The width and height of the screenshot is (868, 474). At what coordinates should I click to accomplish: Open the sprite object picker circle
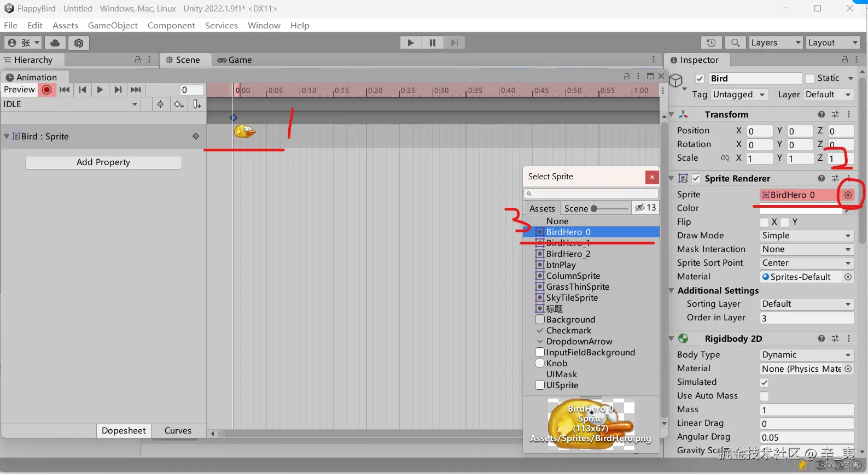(848, 195)
